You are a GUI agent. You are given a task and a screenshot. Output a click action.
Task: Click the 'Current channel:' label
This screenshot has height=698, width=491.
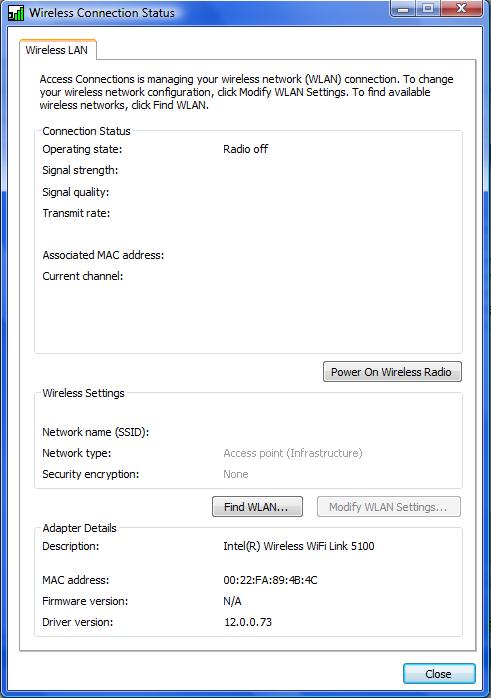click(x=82, y=276)
